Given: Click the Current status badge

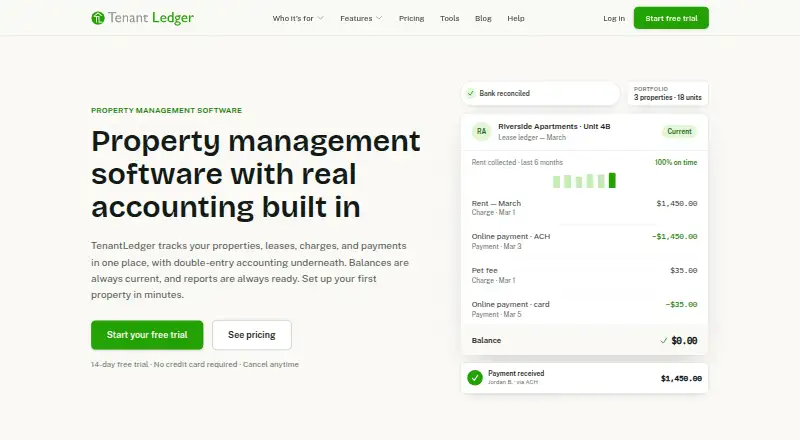Looking at the screenshot, I should pos(680,131).
